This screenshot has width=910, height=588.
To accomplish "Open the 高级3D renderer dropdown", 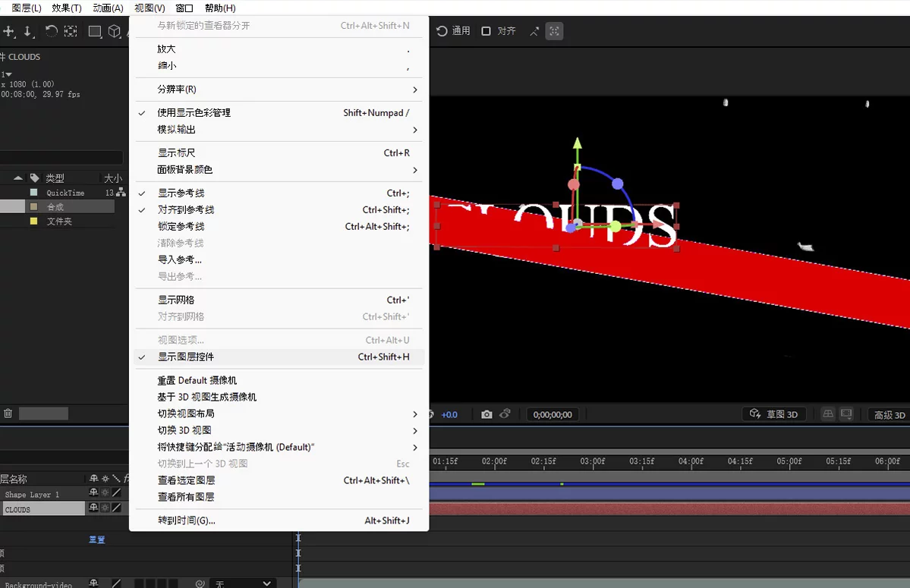I will tap(889, 414).
